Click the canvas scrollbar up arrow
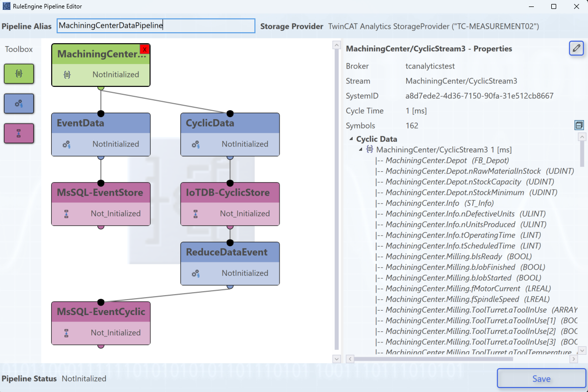 [336, 45]
